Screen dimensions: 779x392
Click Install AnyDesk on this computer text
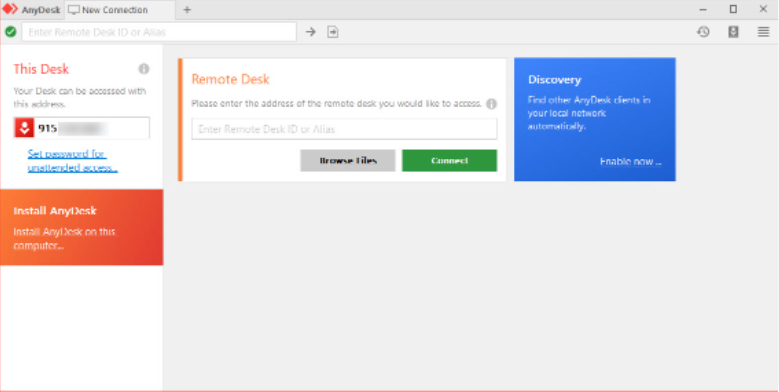(x=64, y=238)
